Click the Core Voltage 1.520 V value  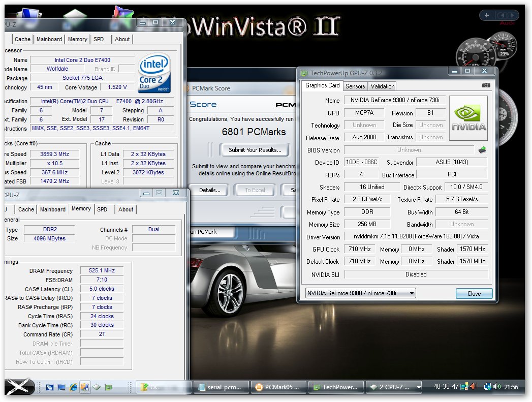[x=117, y=87]
